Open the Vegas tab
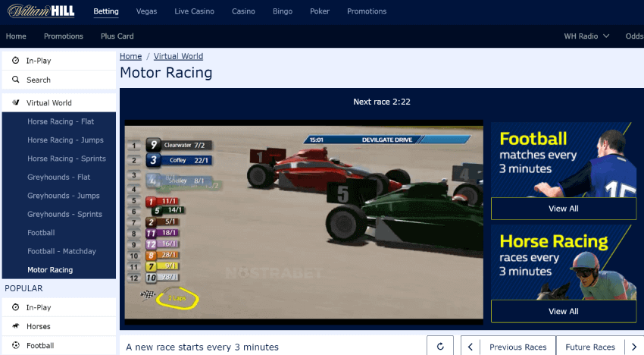The width and height of the screenshot is (644, 355). point(147,11)
